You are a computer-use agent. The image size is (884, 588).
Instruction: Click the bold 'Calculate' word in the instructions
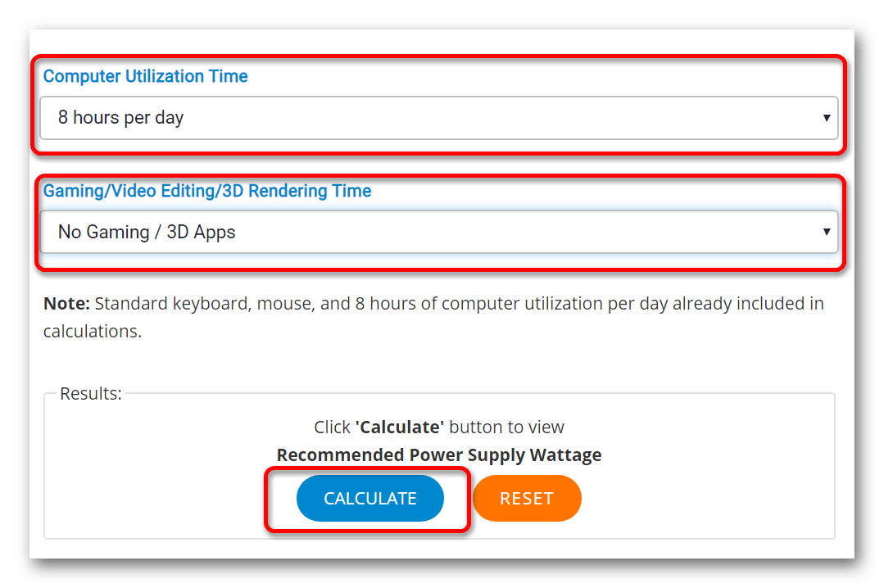click(x=400, y=427)
